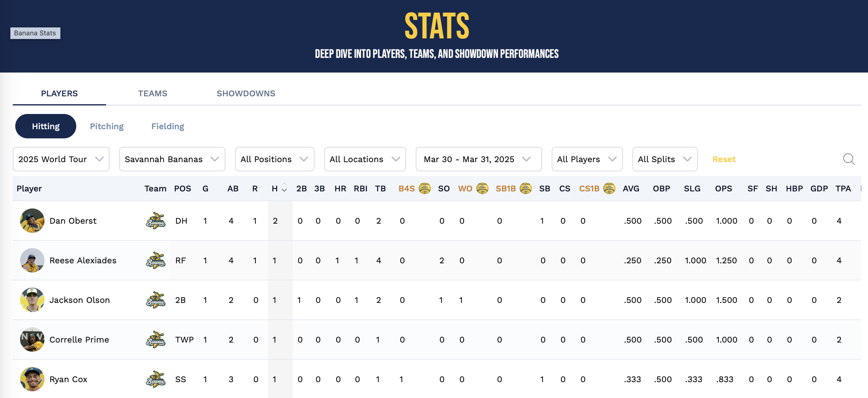Click Ryan Cox's Bananas team logo
This screenshot has width=868, height=398.
[x=155, y=379]
